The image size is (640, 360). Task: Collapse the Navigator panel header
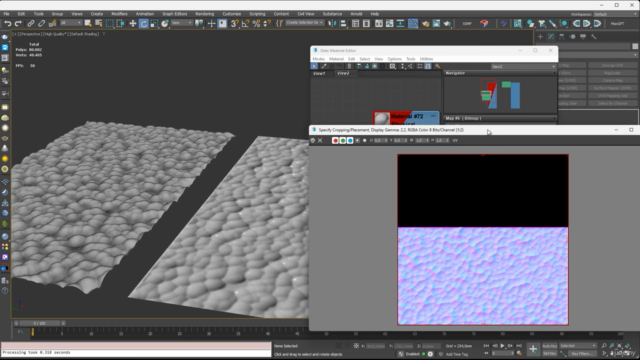[x=500, y=73]
